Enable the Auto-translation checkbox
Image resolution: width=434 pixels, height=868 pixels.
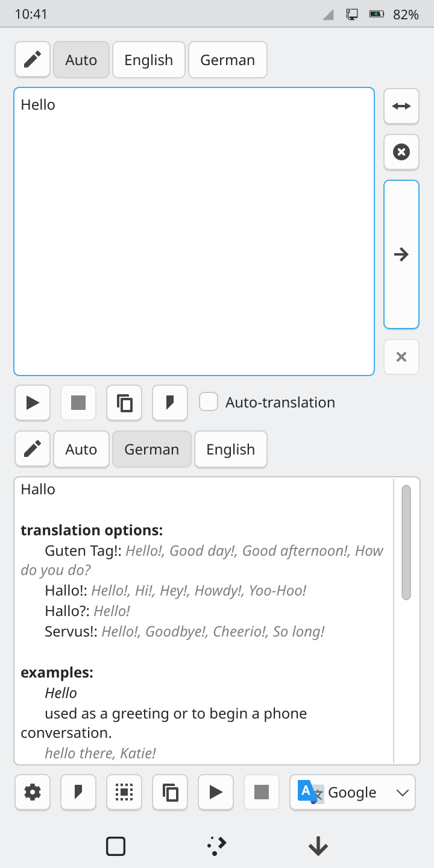point(209,402)
